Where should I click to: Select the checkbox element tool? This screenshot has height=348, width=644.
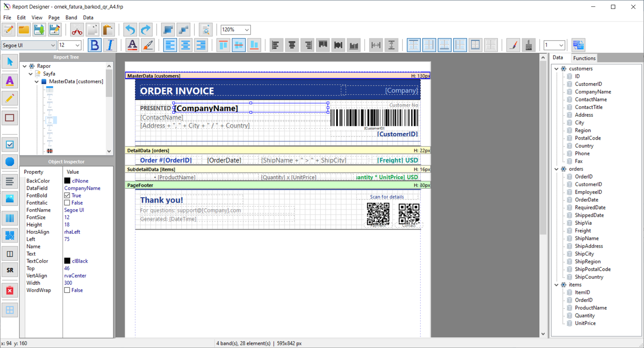pos(10,144)
